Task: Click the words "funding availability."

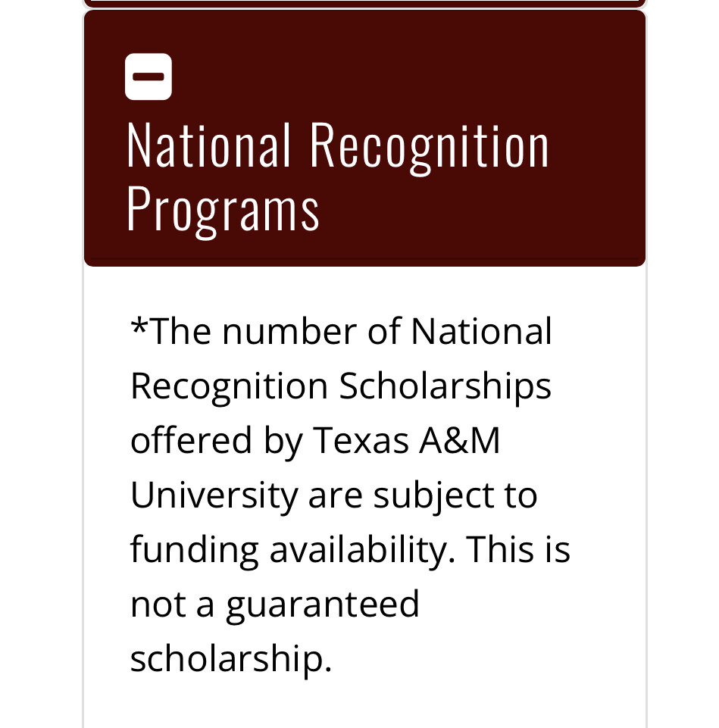Action: 293,550
